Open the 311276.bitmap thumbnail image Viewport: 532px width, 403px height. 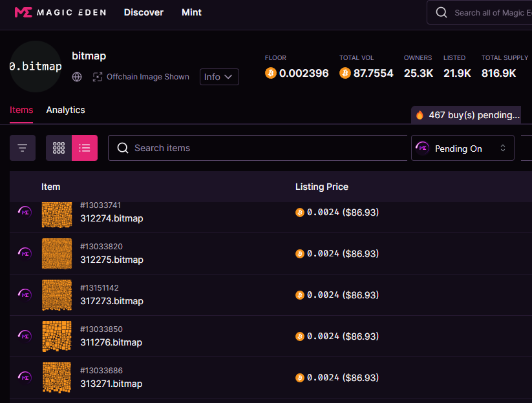[57, 336]
